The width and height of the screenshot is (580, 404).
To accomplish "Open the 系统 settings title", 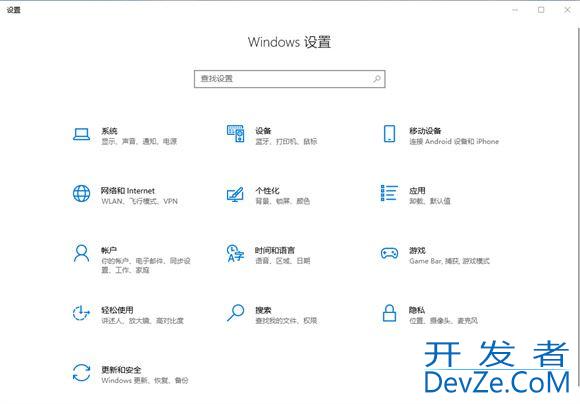I will pos(109,131).
